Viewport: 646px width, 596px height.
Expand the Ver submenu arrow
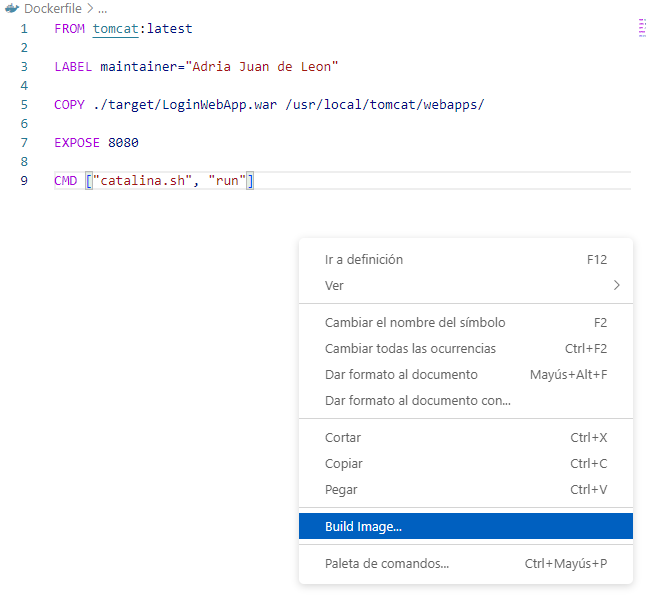click(616, 285)
